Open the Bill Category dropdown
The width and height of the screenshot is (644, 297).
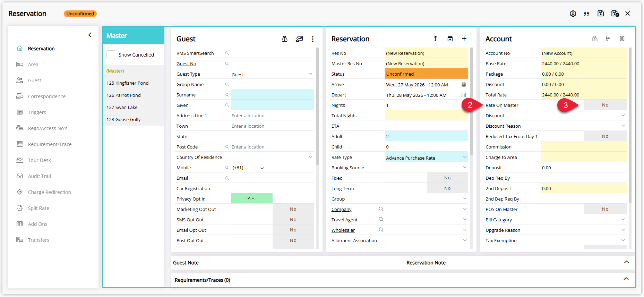coord(623,220)
